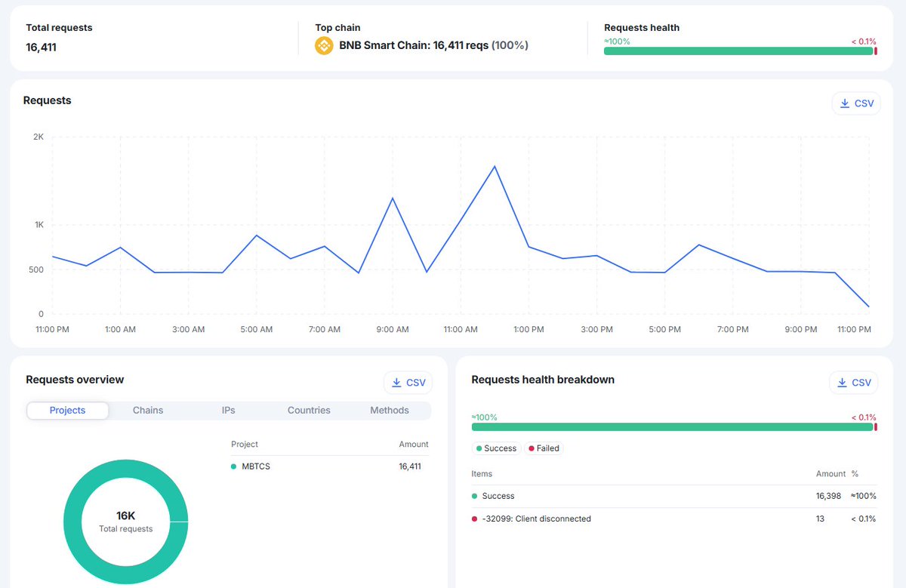Click BNB Smart Chain: 16,411 reqs text
The height and width of the screenshot is (588, 906).
pos(414,45)
